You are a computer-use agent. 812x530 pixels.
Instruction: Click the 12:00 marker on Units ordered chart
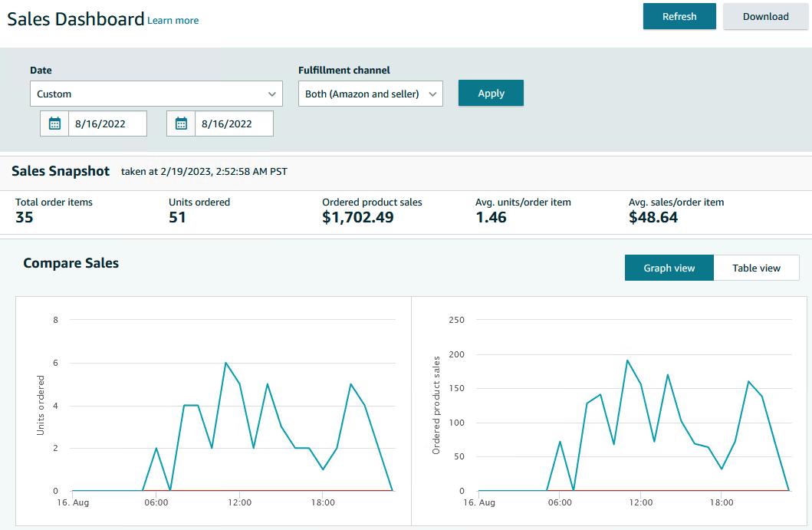pyautogui.click(x=239, y=502)
